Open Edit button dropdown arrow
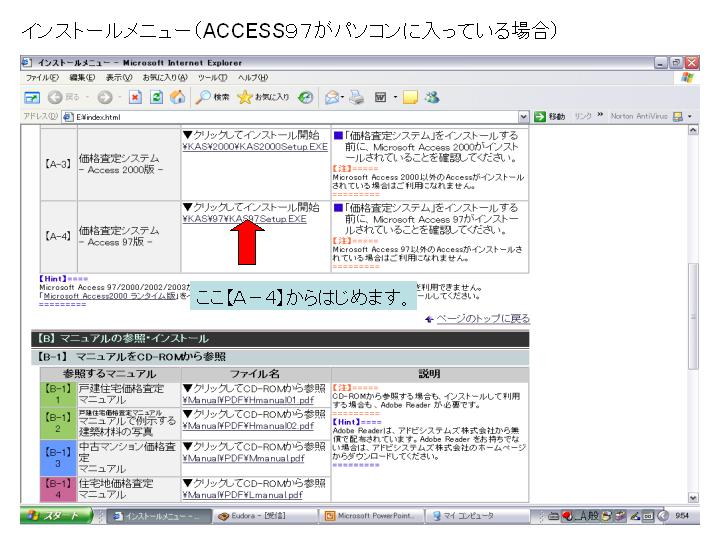 [x=395, y=97]
